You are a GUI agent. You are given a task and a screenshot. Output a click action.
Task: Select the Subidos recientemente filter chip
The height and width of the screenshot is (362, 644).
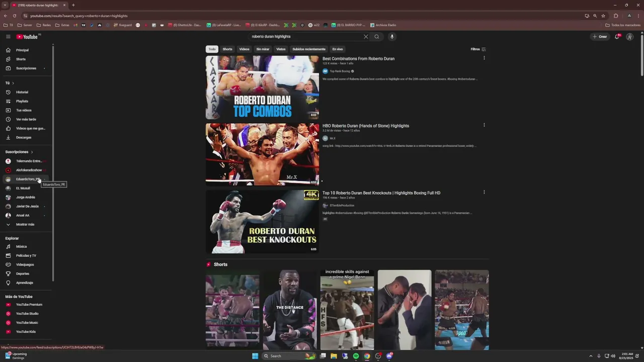[x=309, y=49]
